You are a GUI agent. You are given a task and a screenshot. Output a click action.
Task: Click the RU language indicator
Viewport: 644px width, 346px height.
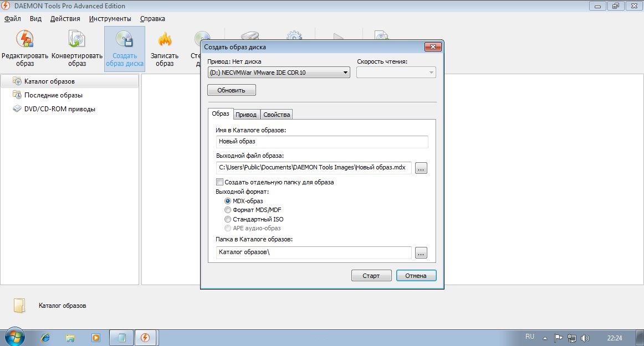[x=530, y=337]
